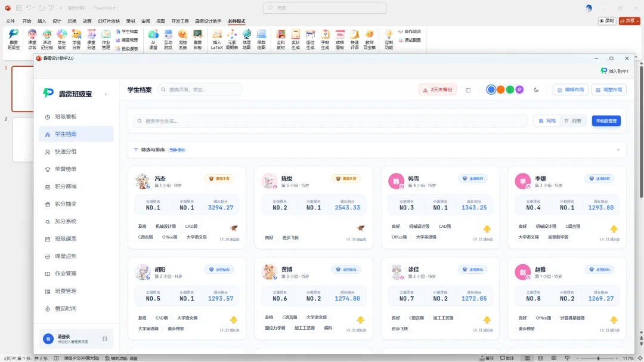Image resolution: width=644 pixels, height=362 pixels.
Task: Click 插入LaTeX ribbon tool
Action: click(x=217, y=39)
